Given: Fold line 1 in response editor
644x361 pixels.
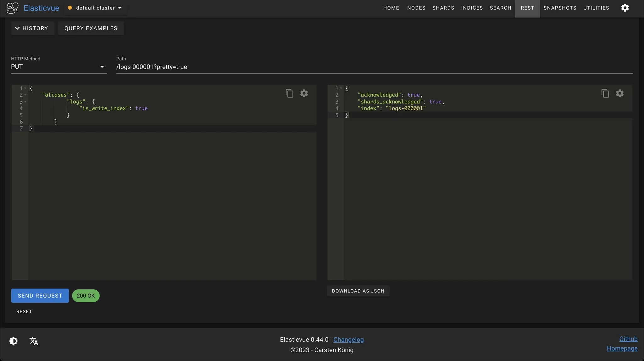Looking at the screenshot, I should pos(341,88).
